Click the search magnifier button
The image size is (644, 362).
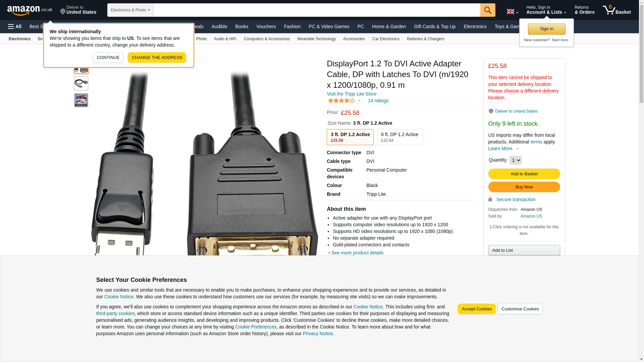coord(488,10)
